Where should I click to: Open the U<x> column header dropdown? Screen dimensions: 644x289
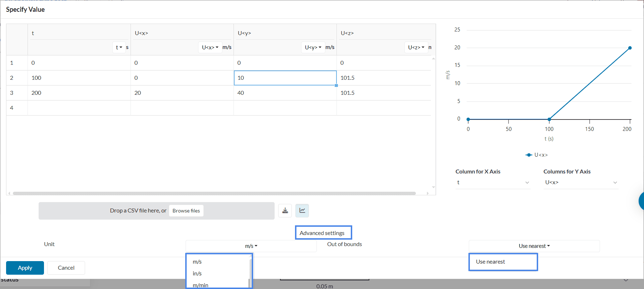tap(210, 47)
